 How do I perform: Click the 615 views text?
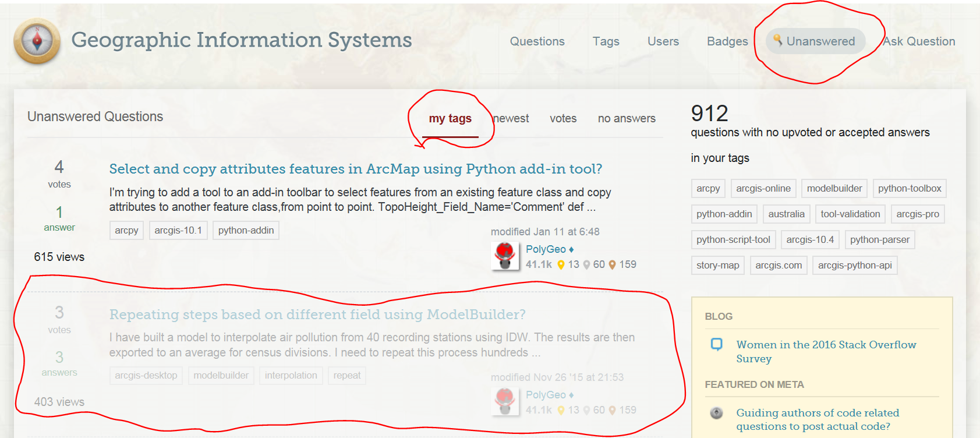click(59, 257)
